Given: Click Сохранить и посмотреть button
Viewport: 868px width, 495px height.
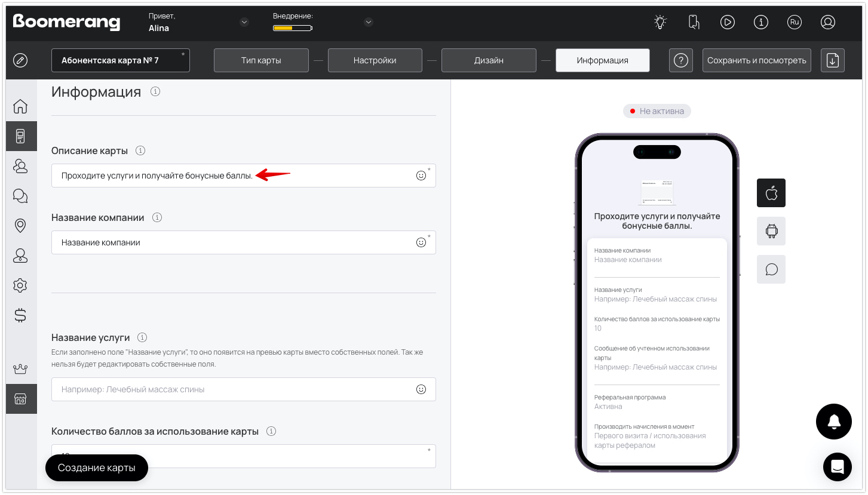Looking at the screenshot, I should [756, 60].
